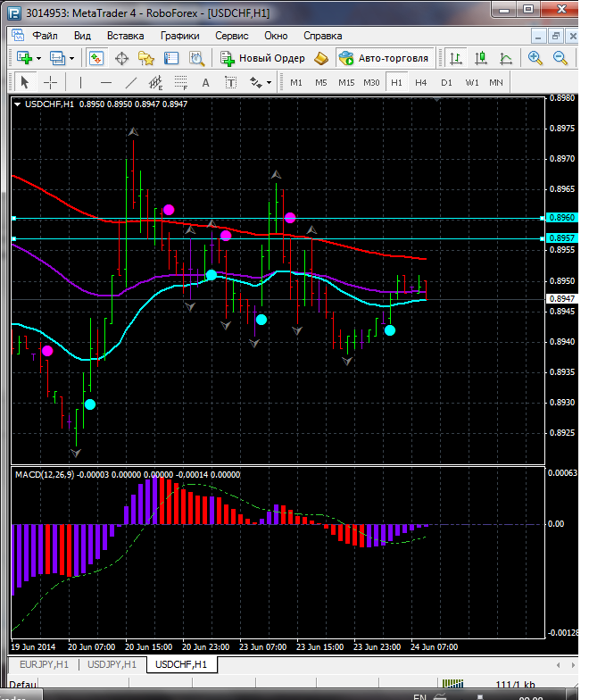Screen dimensions: 589x700
Task: Expand the arrows objects dropdown
Action: coord(269,82)
